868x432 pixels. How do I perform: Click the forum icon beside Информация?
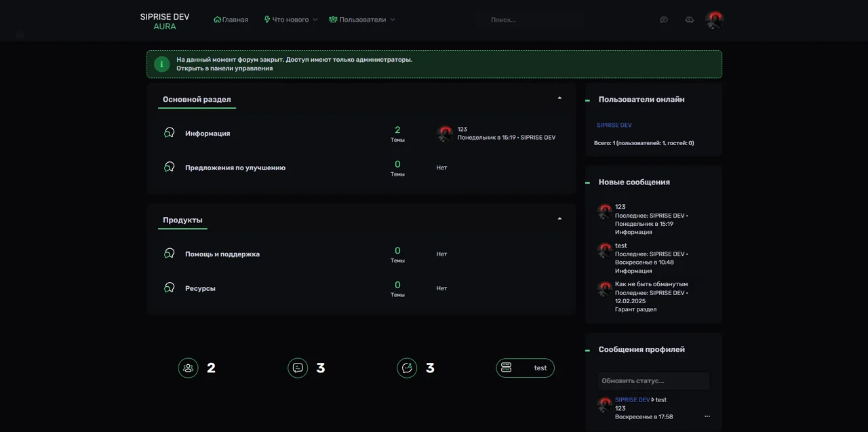[170, 133]
